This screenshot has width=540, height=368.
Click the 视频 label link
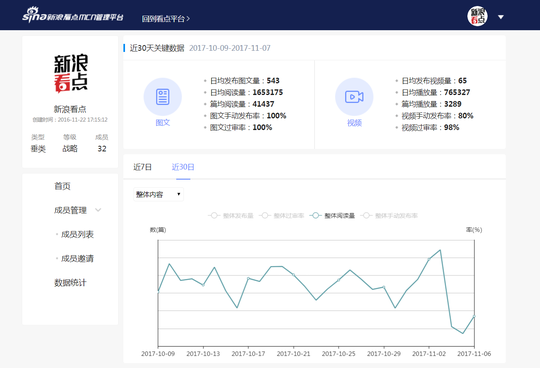point(354,123)
